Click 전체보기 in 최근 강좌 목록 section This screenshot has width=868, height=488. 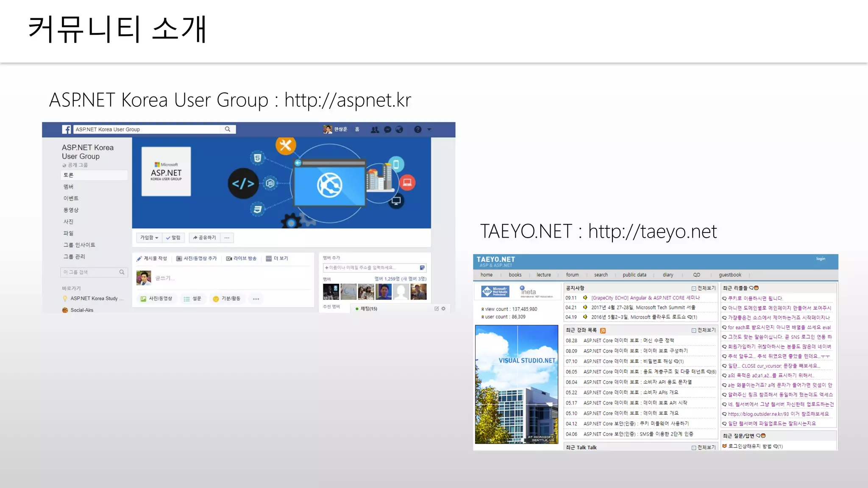704,330
